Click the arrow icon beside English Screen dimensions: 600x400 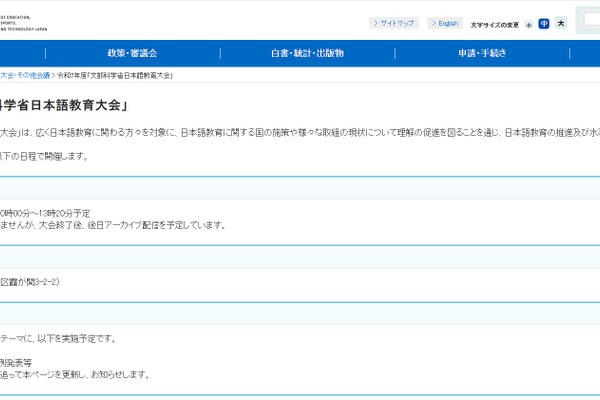433,22
